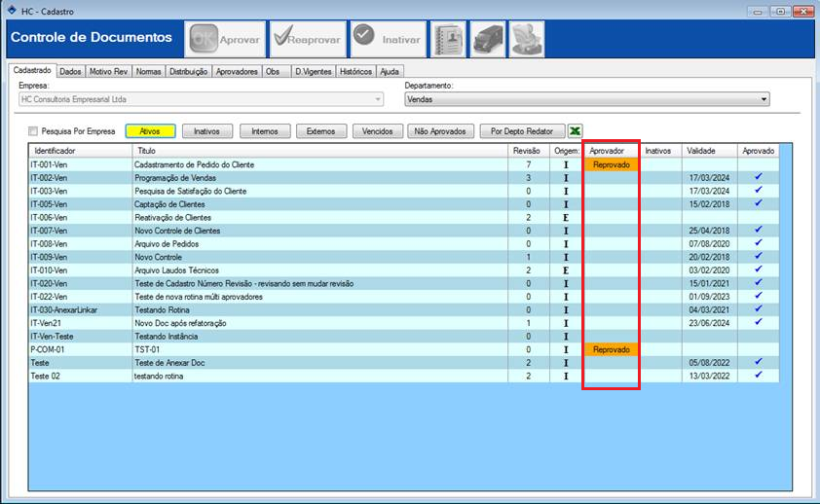Click Aprovado checkmark for IT-030-AnexarLinkar

point(759,308)
